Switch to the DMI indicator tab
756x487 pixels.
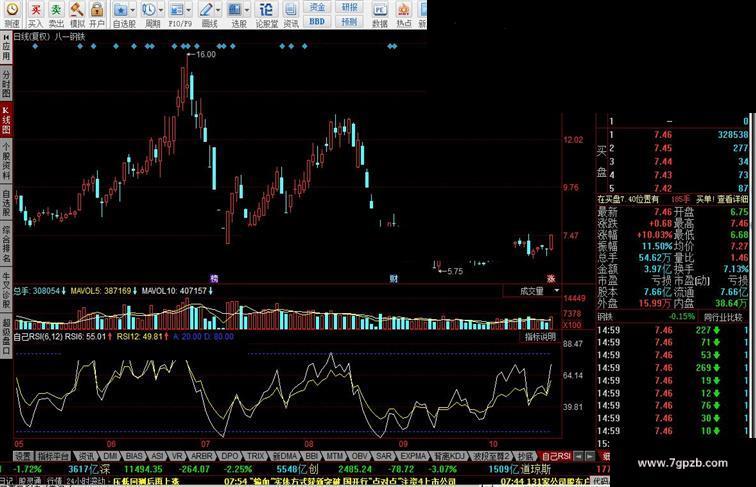click(110, 456)
